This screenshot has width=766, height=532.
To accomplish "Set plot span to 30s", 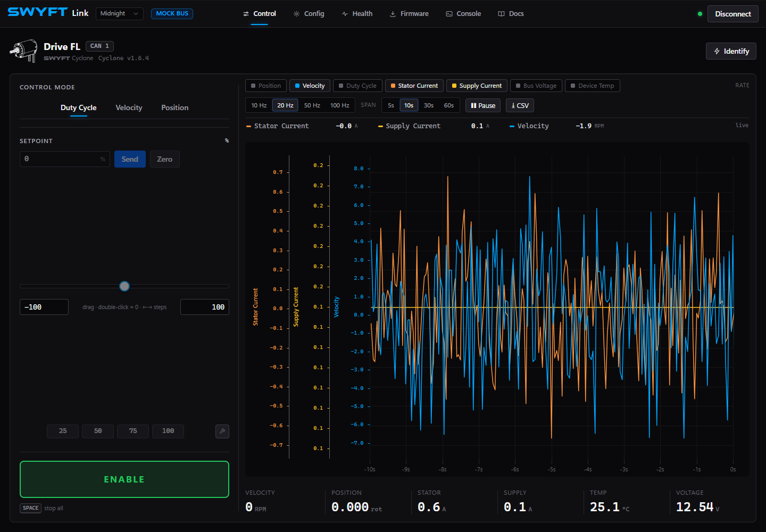I will 429,105.
